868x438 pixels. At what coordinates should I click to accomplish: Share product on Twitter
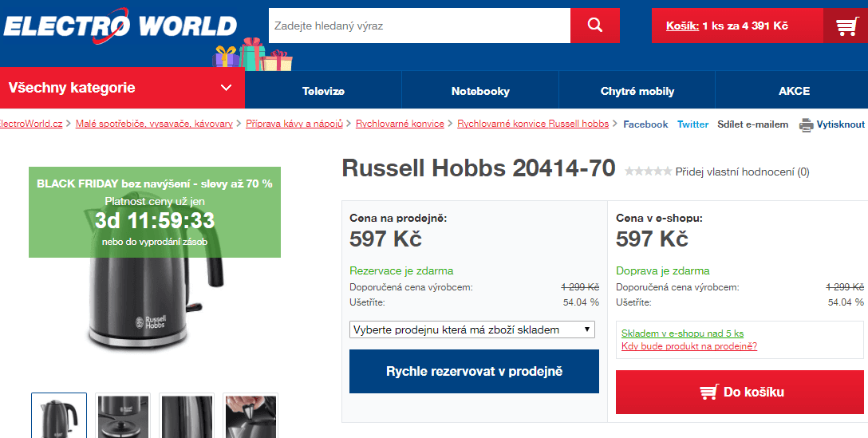click(x=692, y=124)
